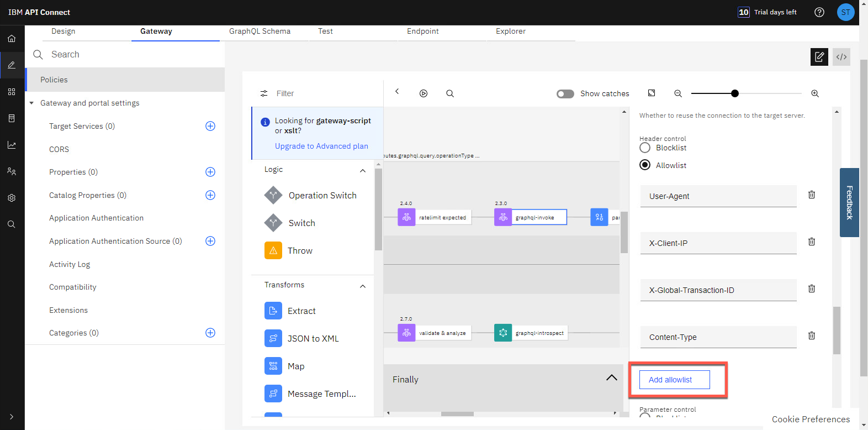
Task: Open the Endpoint tab
Action: coord(422,32)
